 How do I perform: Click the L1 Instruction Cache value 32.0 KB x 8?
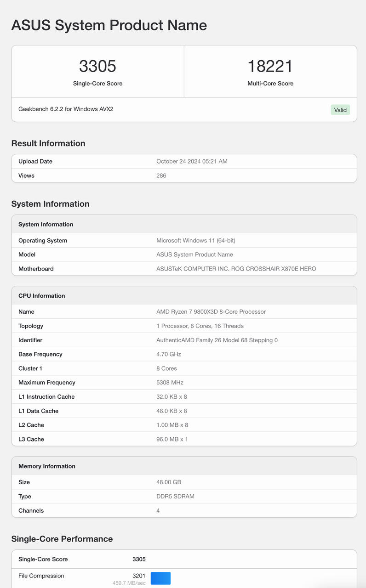tap(172, 396)
